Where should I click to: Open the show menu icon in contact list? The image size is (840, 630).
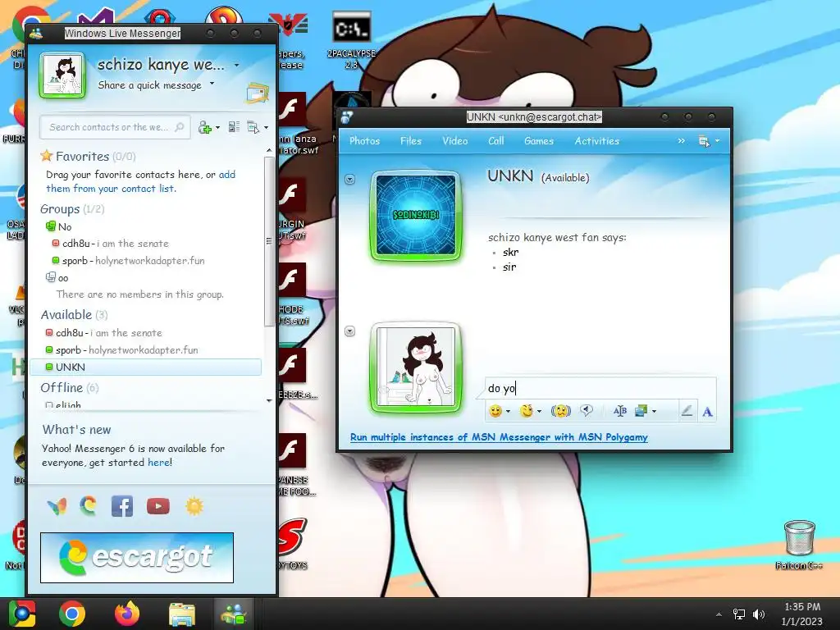pyautogui.click(x=253, y=127)
